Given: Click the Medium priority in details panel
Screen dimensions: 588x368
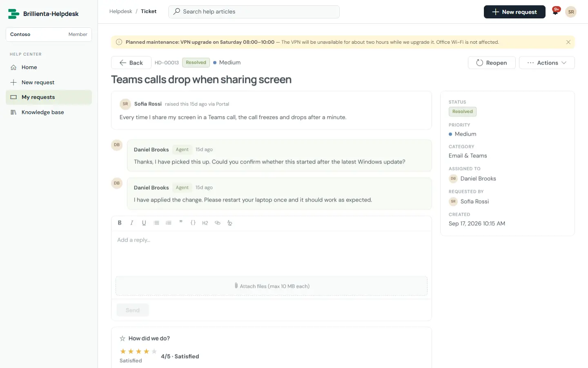Looking at the screenshot, I should (463, 134).
